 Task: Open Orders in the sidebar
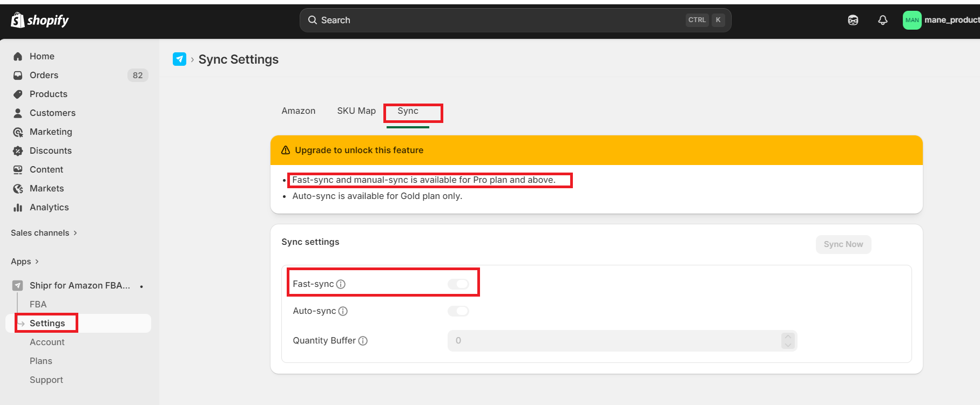click(44, 75)
